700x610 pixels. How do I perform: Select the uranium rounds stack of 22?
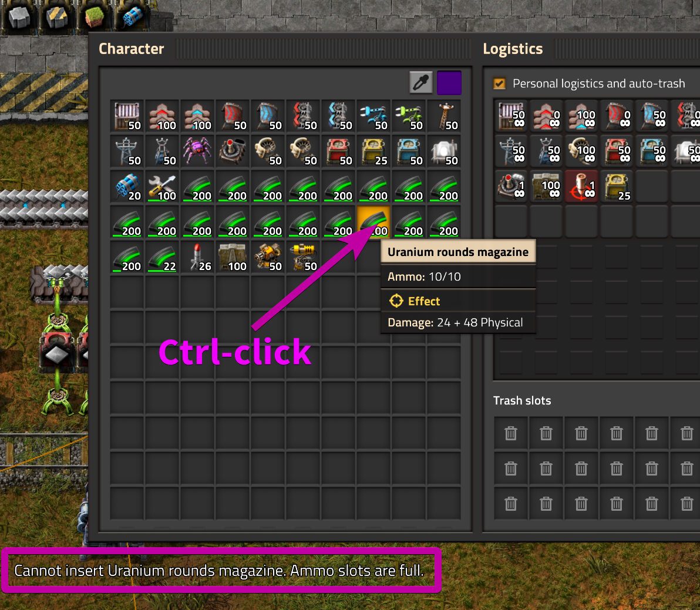pos(162,258)
